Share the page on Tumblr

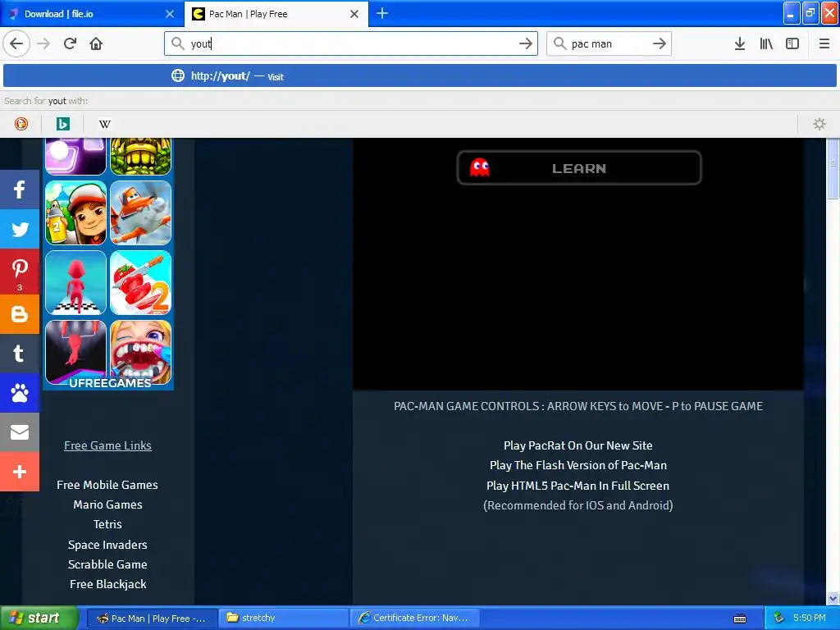20,354
